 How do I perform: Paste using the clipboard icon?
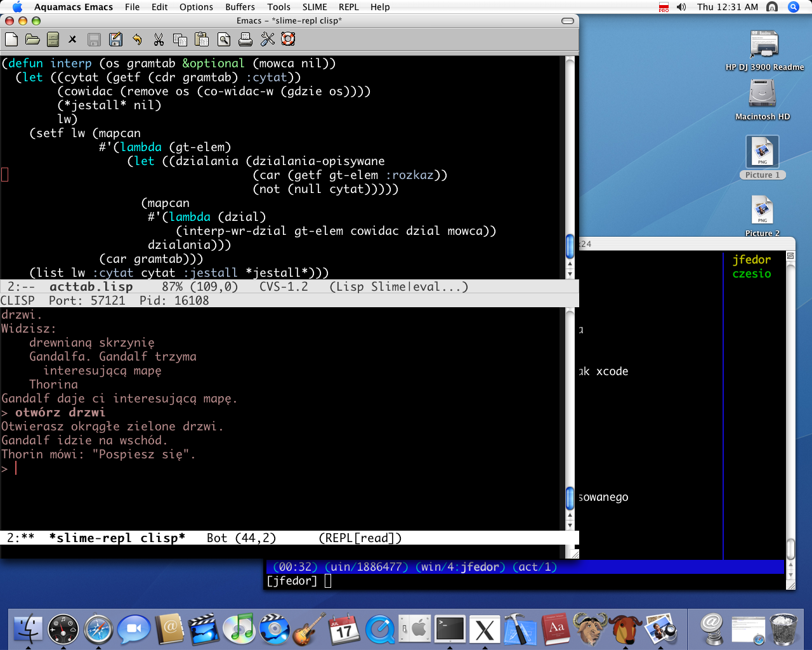[x=202, y=39]
